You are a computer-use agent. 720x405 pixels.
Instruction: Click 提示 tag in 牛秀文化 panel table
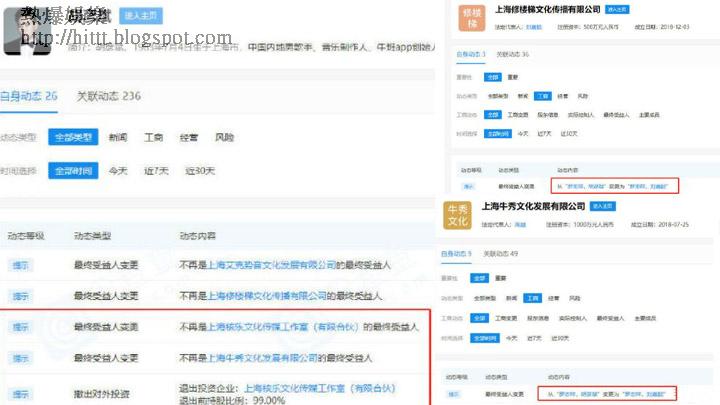pos(454,394)
